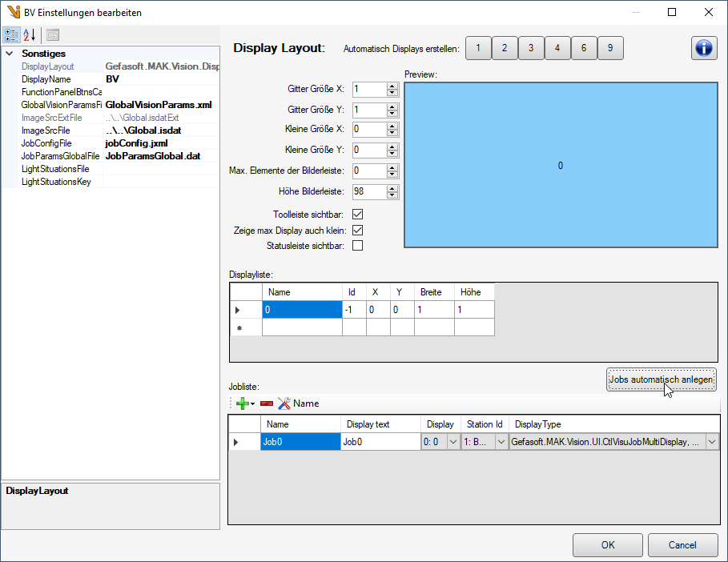Click the Cancel button
The image size is (728, 562).
tap(682, 545)
